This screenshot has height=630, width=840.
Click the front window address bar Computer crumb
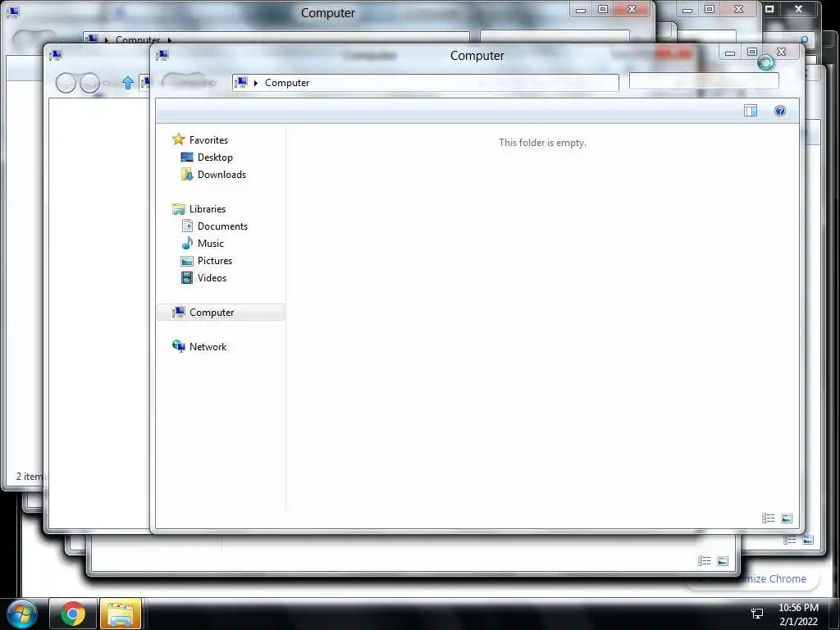click(287, 83)
